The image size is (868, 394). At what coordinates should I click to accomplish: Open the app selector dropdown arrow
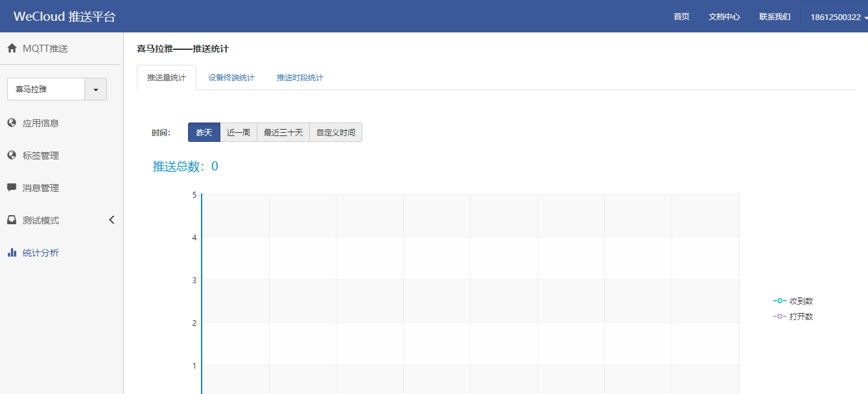[x=96, y=89]
